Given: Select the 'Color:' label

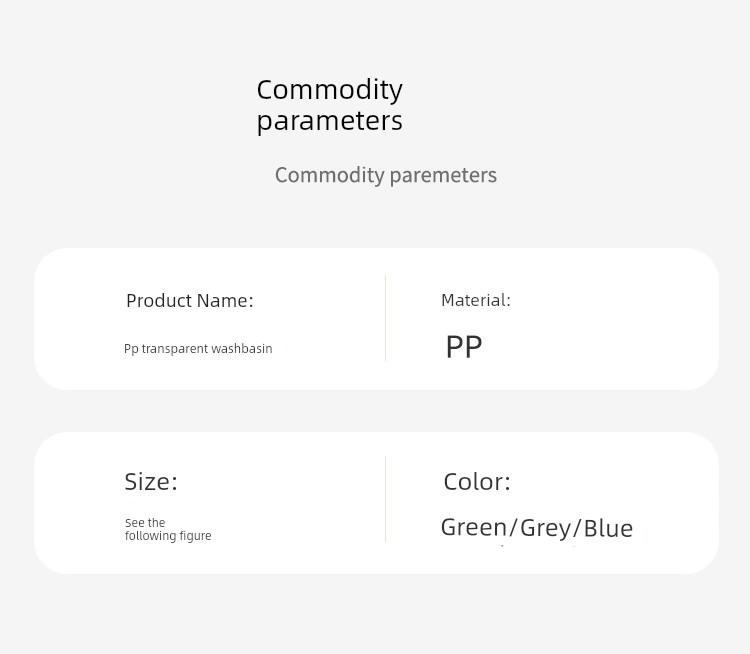Looking at the screenshot, I should [x=477, y=482].
